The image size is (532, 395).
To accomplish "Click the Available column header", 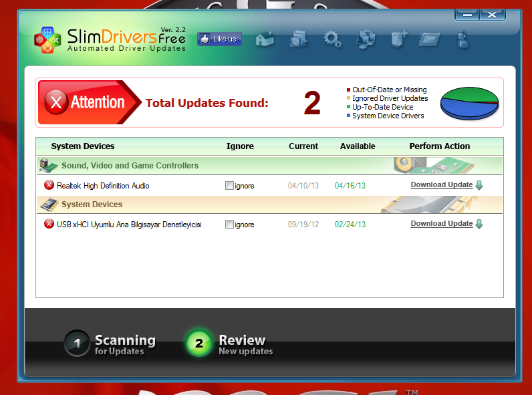I will 358,146.
